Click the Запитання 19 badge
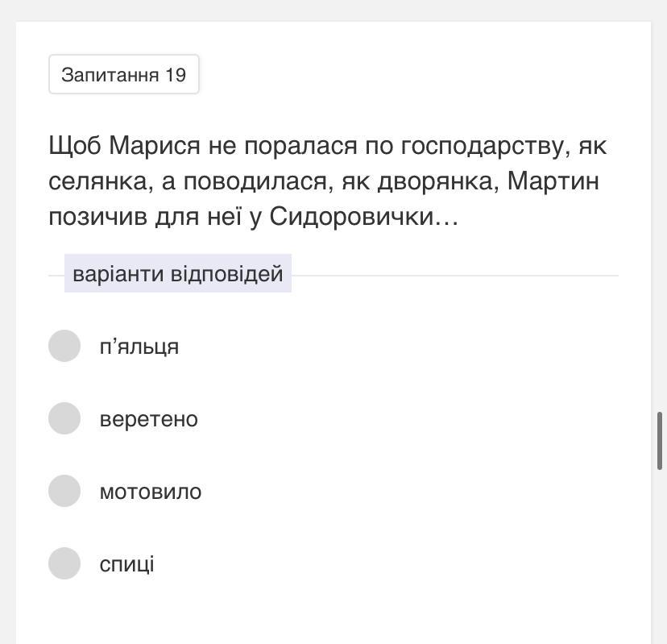The width and height of the screenshot is (667, 644). point(124,74)
